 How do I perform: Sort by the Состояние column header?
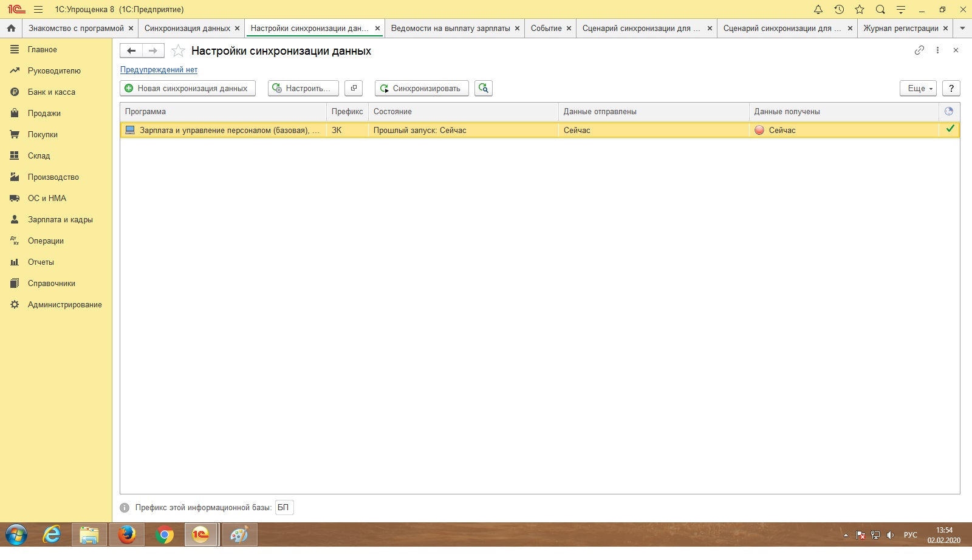pos(464,111)
